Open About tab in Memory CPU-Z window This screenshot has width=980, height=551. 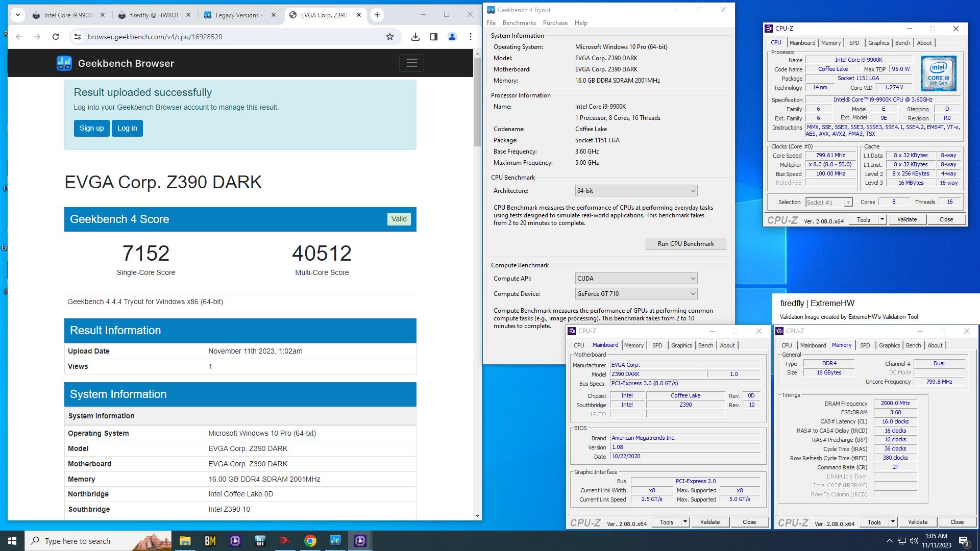point(935,345)
